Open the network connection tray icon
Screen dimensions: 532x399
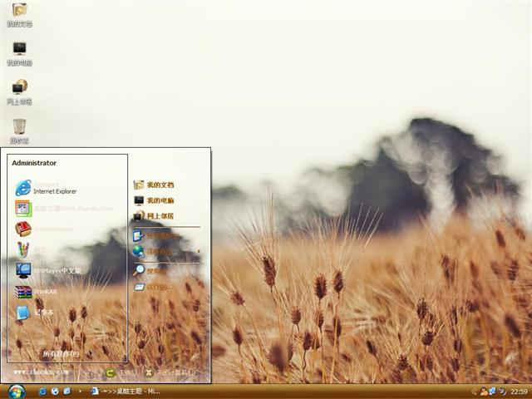pyautogui.click(x=492, y=392)
